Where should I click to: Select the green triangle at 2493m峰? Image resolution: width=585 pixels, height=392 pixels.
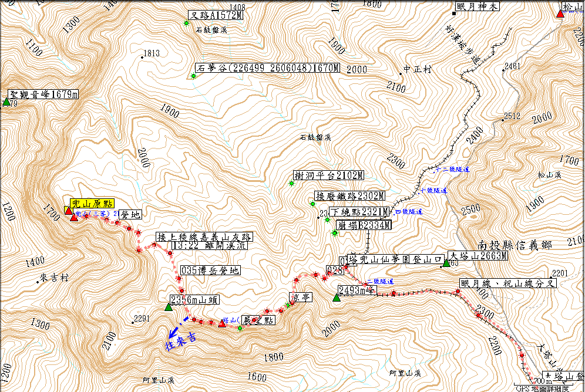337,298
